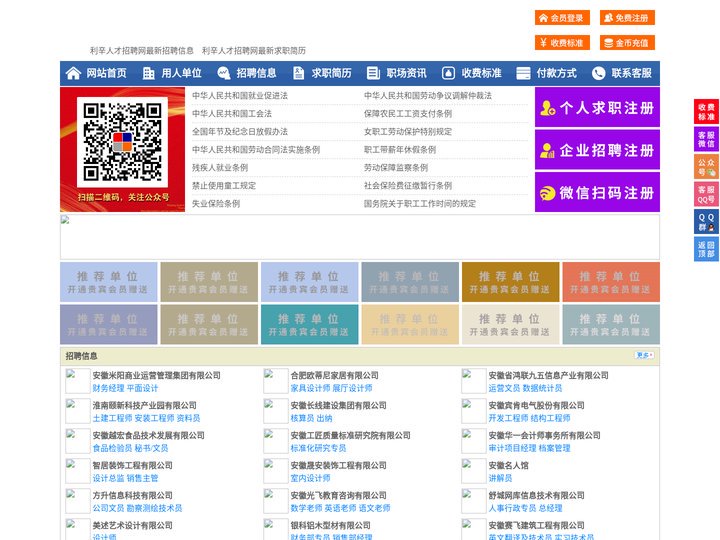
Task: Click the QQ群 side widget
Action: (706, 222)
